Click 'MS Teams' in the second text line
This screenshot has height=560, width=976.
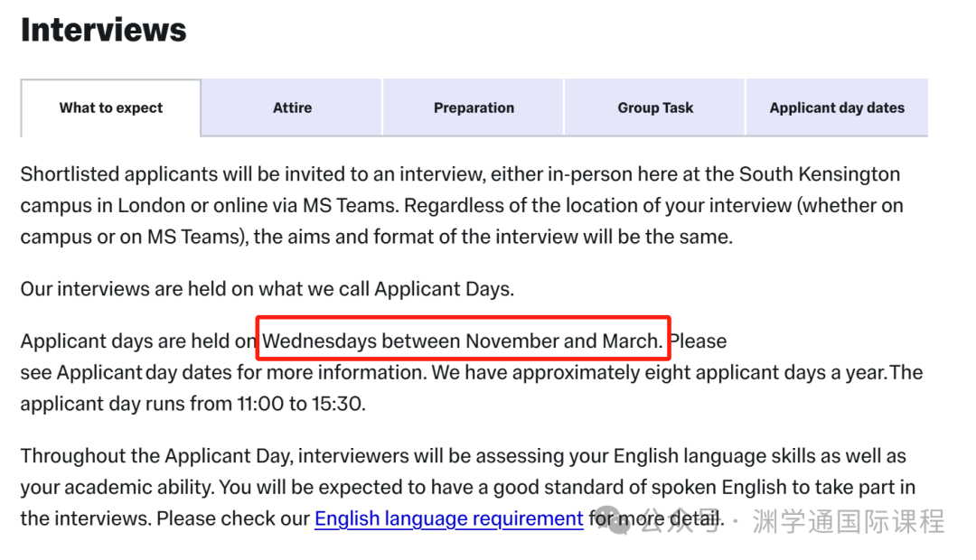(x=349, y=205)
